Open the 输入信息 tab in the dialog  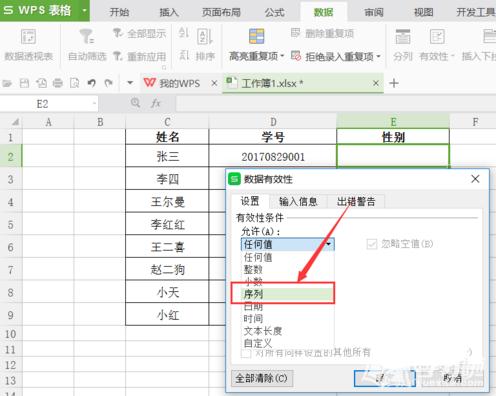click(298, 201)
